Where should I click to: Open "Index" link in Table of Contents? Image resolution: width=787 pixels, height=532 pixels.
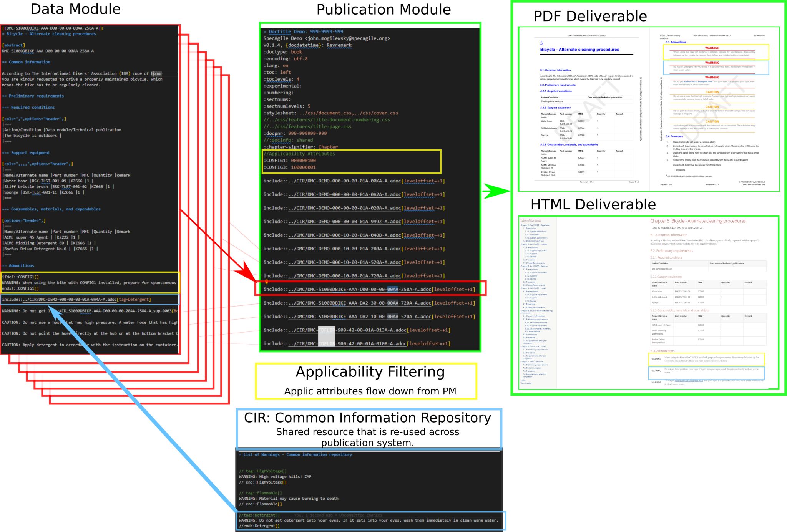523,380
